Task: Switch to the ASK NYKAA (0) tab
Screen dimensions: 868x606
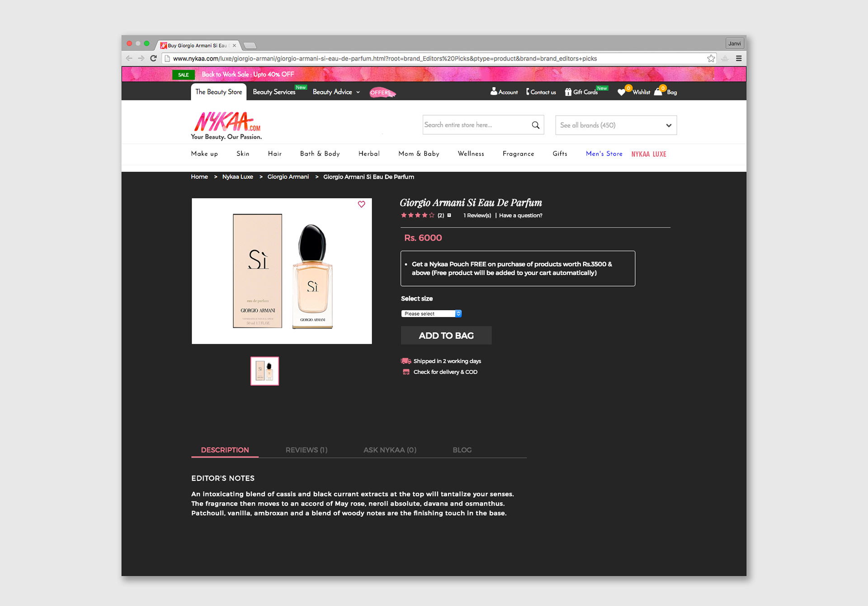Action: coord(390,450)
